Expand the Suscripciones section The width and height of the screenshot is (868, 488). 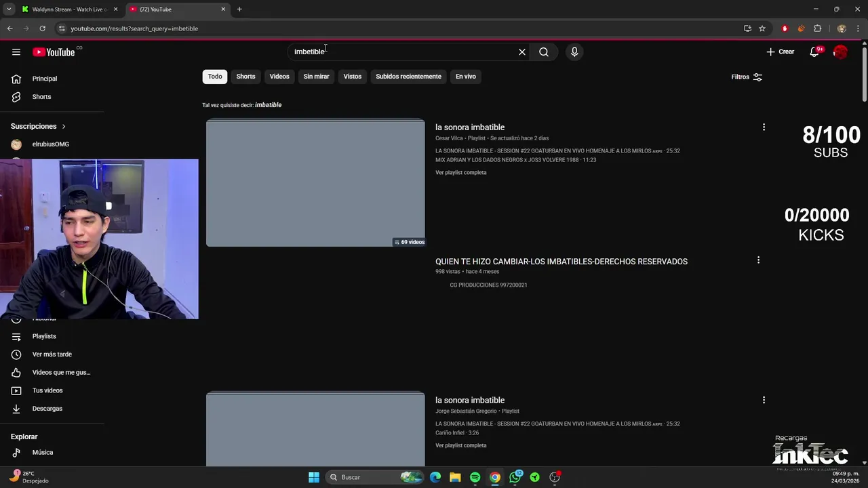(39, 126)
